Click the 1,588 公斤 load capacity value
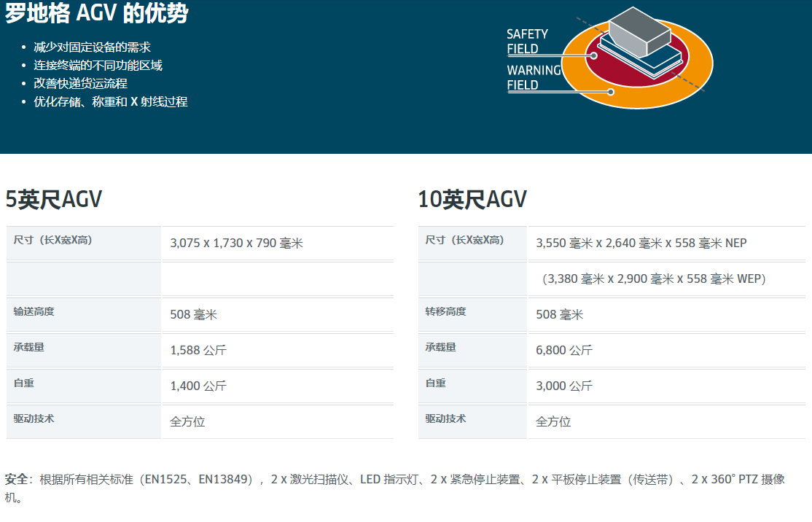The width and height of the screenshot is (812, 522). (198, 351)
